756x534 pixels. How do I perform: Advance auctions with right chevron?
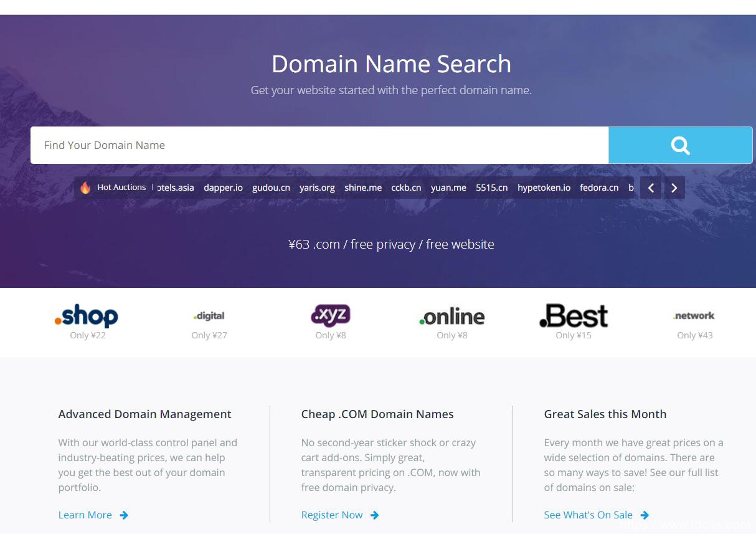(x=674, y=188)
